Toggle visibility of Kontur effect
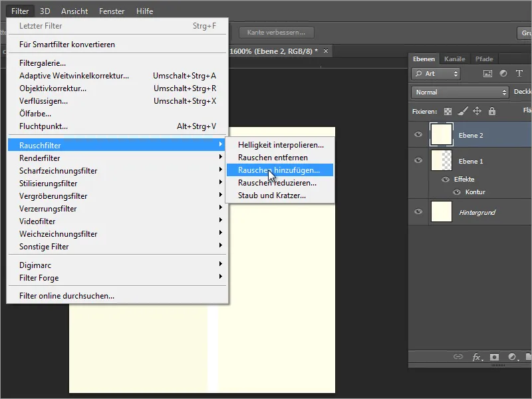 pyautogui.click(x=457, y=192)
